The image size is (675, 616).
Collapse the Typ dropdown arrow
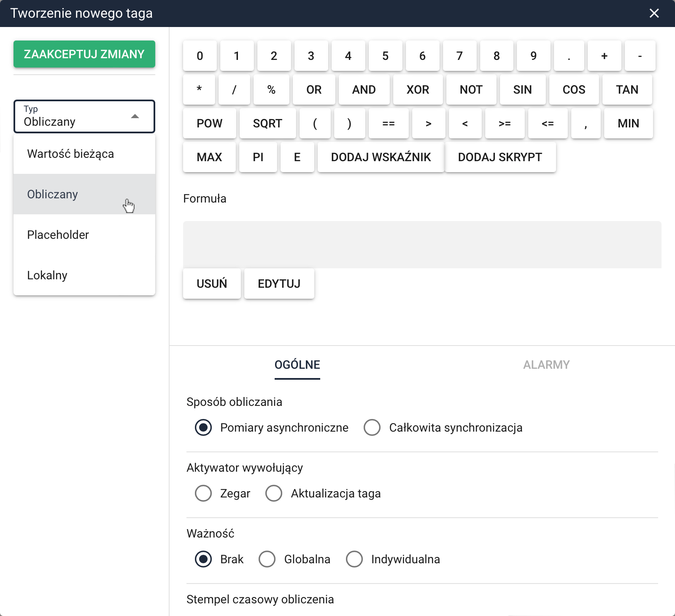(x=135, y=116)
